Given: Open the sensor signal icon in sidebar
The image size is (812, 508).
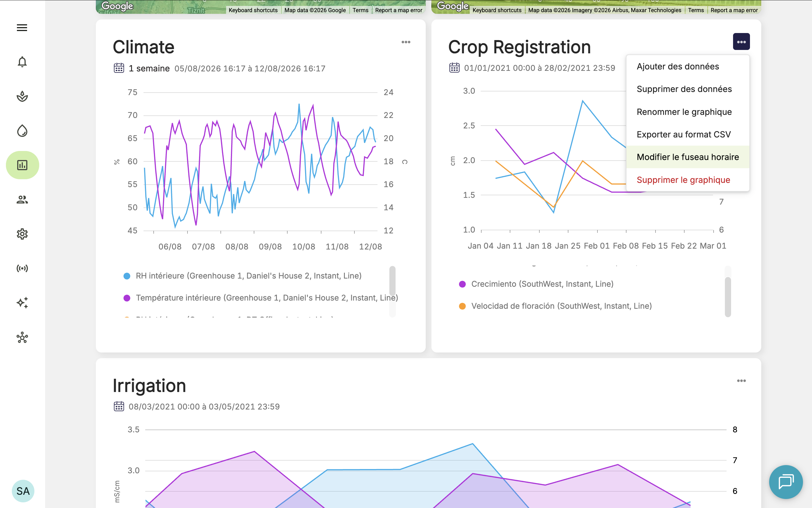Looking at the screenshot, I should 22,268.
